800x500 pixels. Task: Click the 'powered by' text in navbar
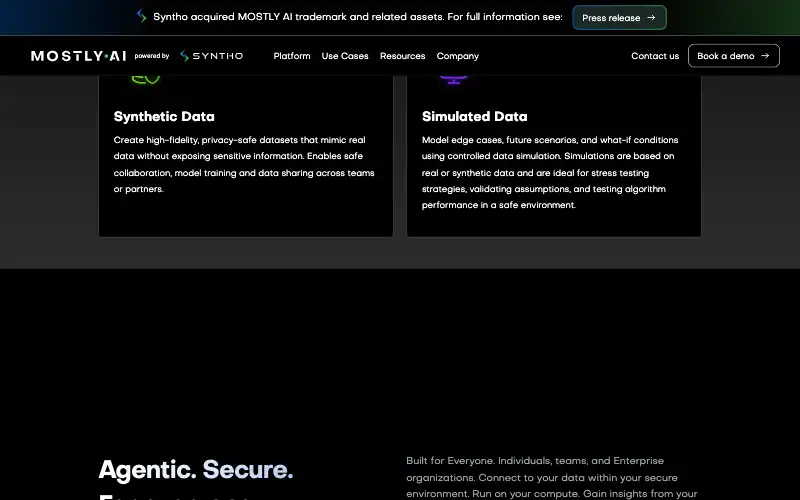[x=152, y=56]
